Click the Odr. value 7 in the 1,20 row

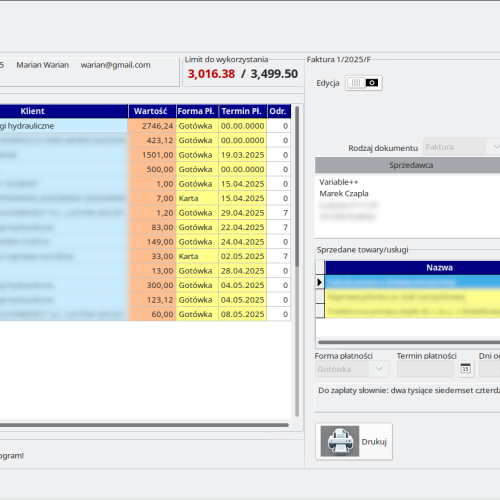[x=279, y=213]
